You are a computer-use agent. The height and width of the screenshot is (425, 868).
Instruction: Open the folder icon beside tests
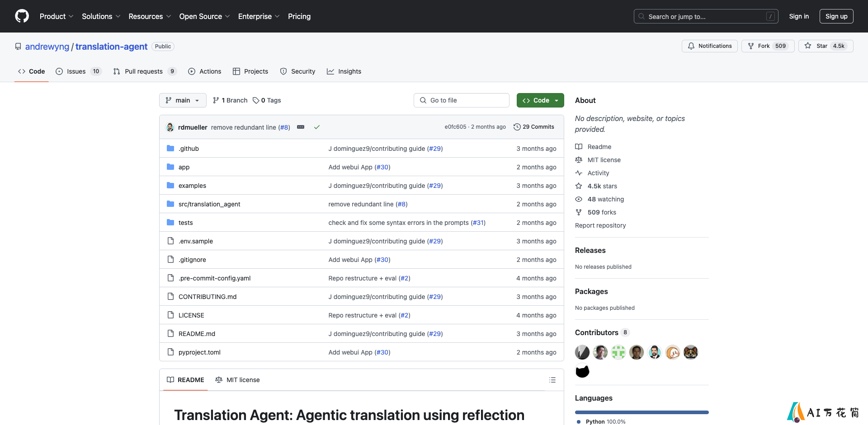[x=170, y=222]
